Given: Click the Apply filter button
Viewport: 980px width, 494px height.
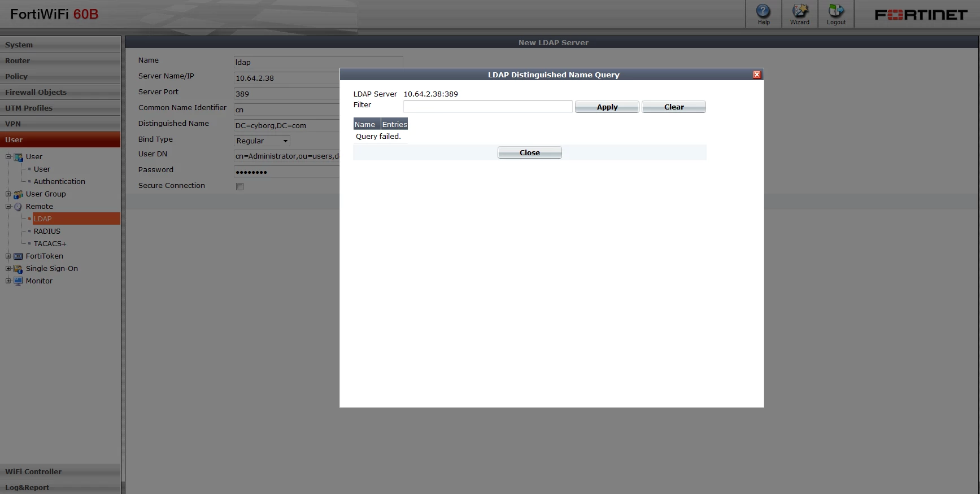Looking at the screenshot, I should (x=607, y=107).
